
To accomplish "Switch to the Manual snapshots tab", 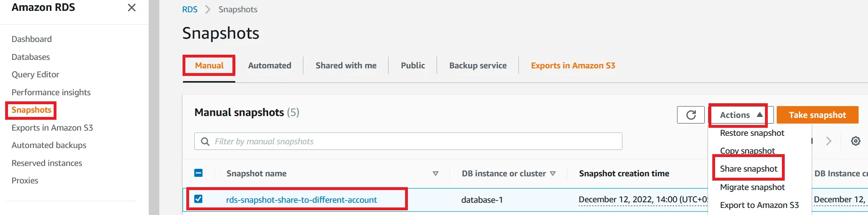I will 209,66.
